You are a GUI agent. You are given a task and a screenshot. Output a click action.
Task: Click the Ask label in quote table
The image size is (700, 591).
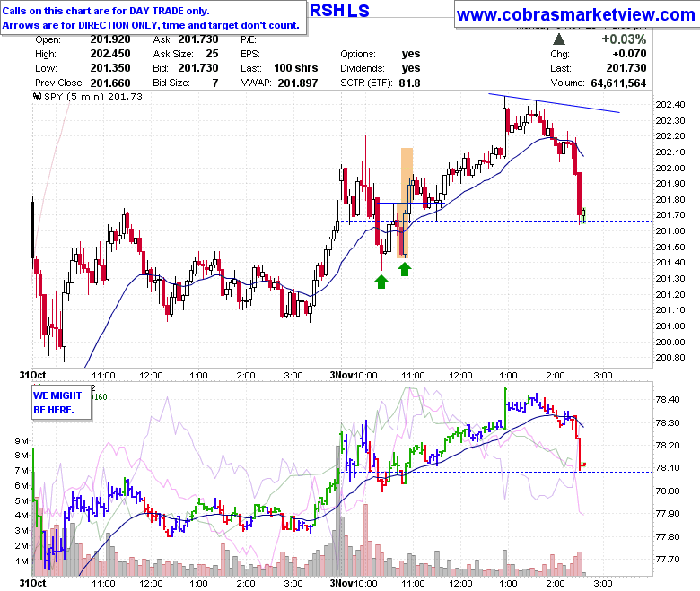point(162,39)
